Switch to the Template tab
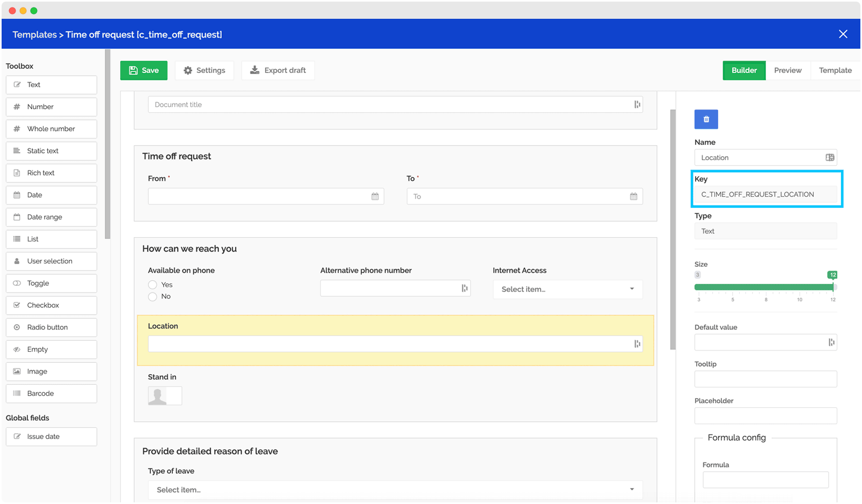The width and height of the screenshot is (862, 504). [835, 70]
